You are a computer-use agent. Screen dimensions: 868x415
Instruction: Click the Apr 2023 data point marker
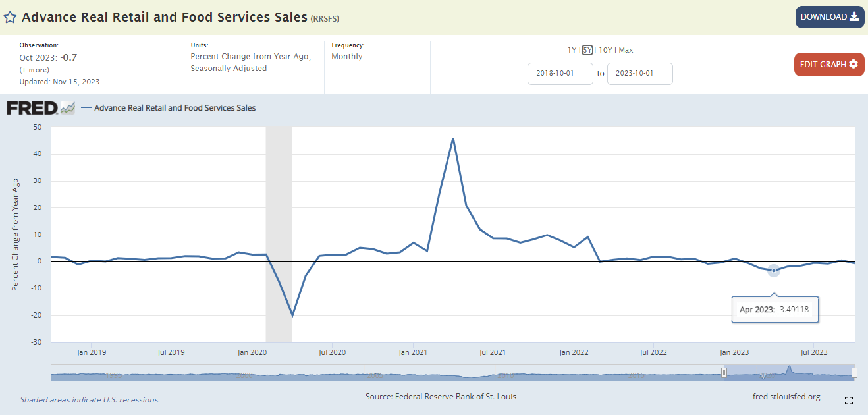coord(773,270)
